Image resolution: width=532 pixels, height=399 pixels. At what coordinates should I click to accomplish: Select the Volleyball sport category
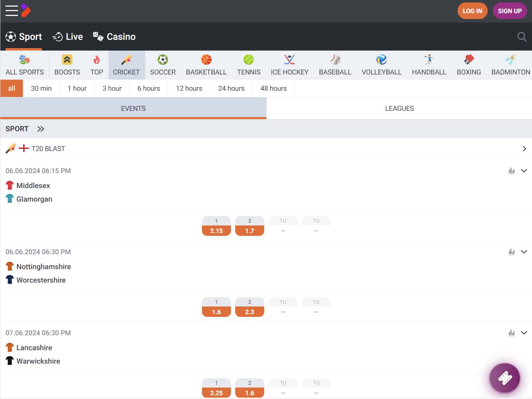381,65
